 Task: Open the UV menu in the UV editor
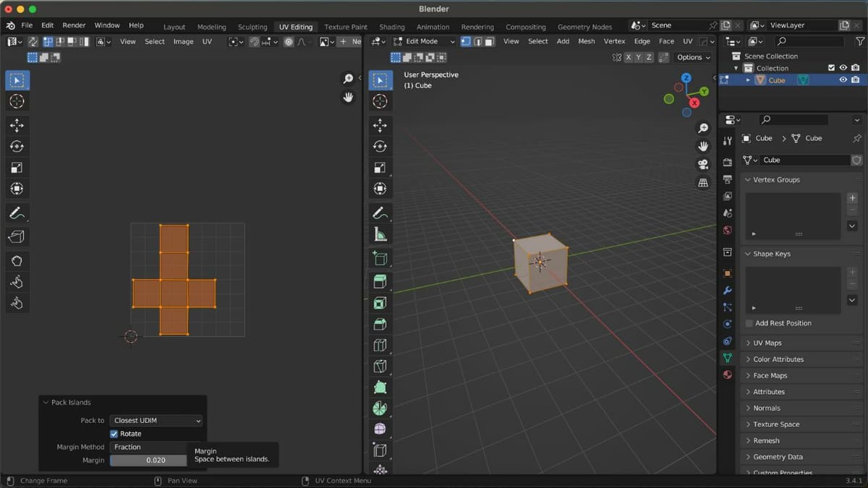(207, 41)
